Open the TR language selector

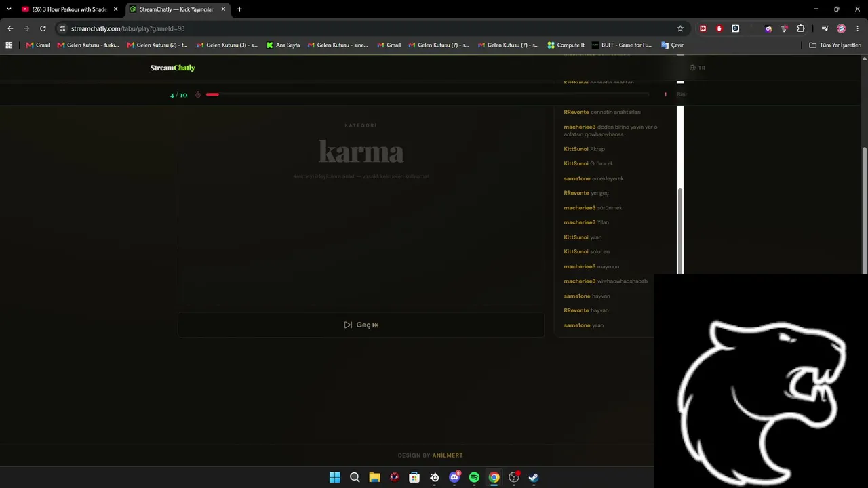tap(697, 68)
